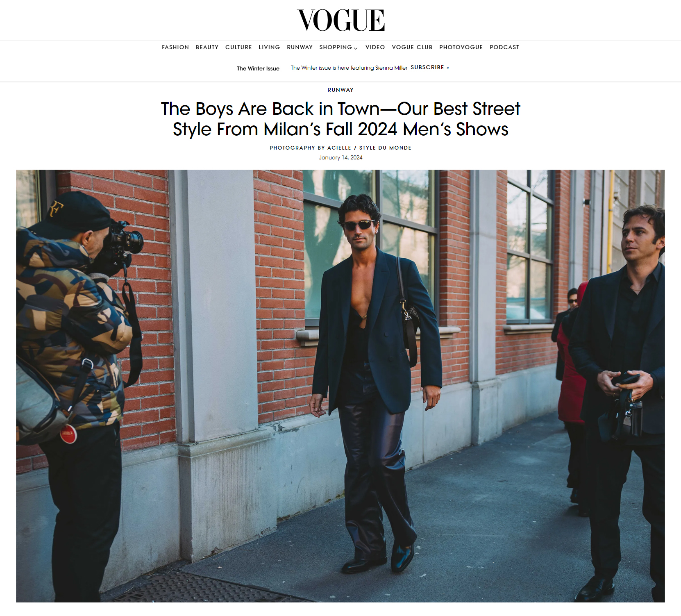
Task: Open the Podcast section
Action: point(504,47)
